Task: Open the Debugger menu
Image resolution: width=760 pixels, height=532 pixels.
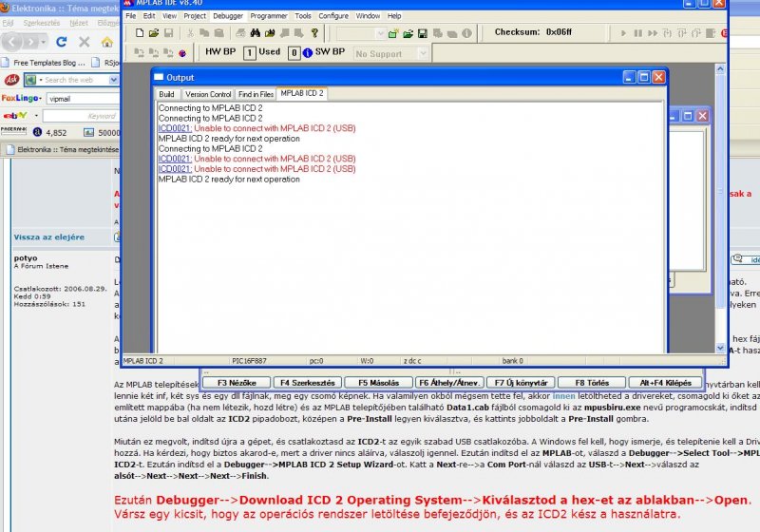Action: (228, 16)
